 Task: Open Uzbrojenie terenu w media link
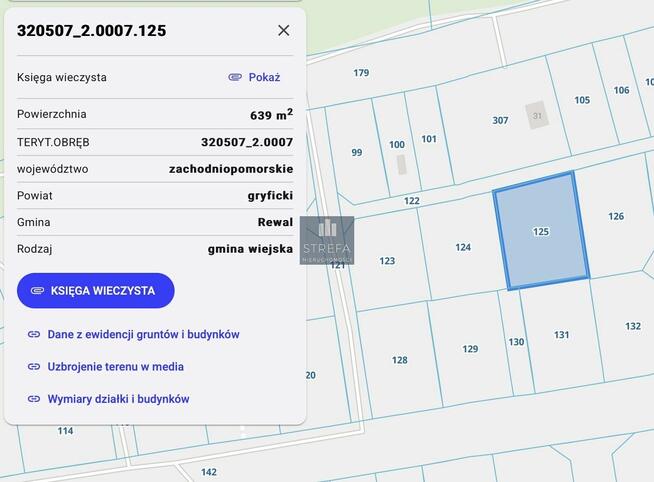point(116,367)
